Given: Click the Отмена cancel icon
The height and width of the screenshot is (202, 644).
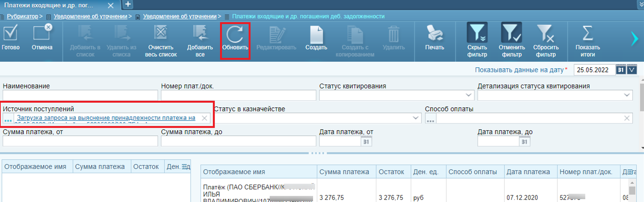Looking at the screenshot, I should click(42, 34).
